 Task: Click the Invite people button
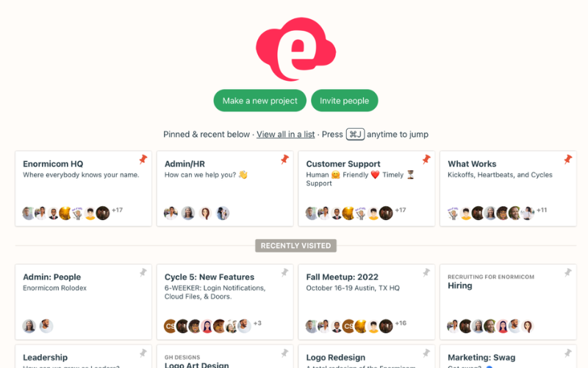pyautogui.click(x=344, y=101)
